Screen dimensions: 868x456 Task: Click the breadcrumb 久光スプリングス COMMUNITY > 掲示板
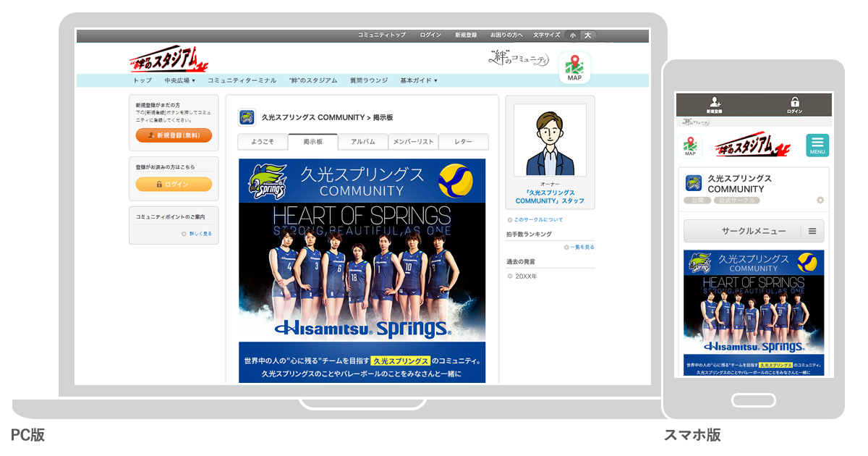(x=327, y=117)
